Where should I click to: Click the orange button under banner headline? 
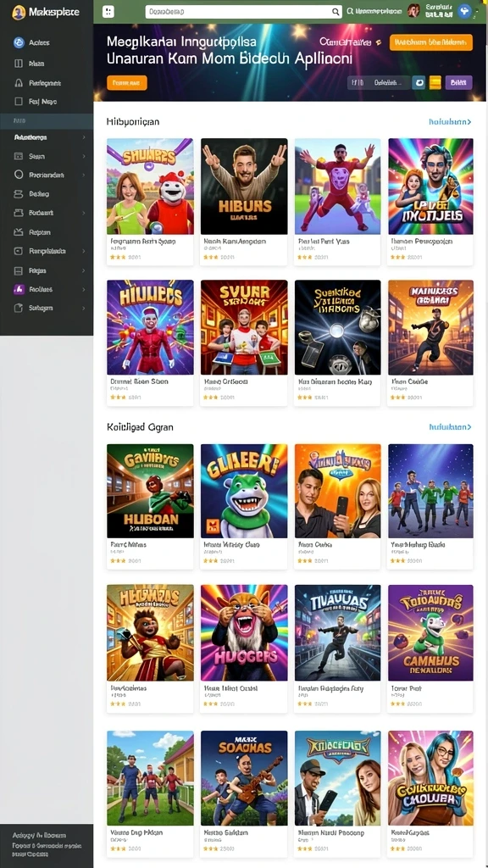pos(127,83)
